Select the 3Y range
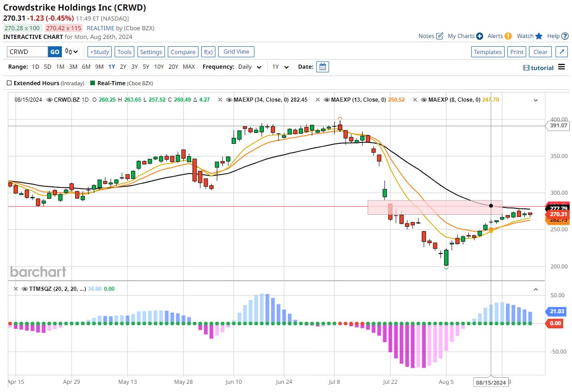This screenshot has width=572, height=392. click(134, 67)
